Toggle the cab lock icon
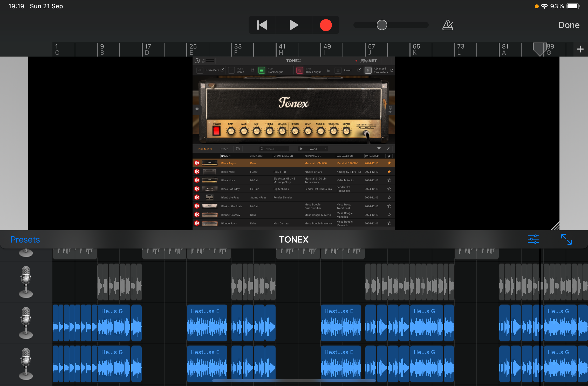The image size is (588, 386). click(328, 70)
